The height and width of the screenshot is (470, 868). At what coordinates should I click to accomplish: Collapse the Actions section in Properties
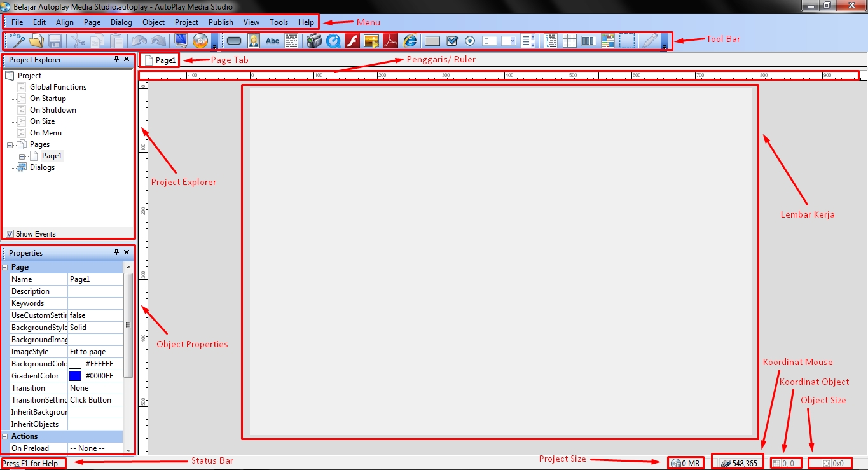(x=5, y=436)
